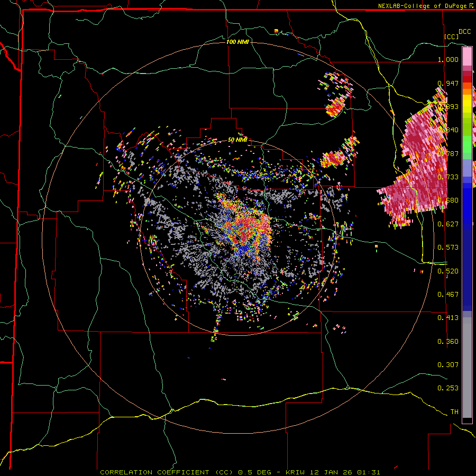The image size is (476, 476).
Task: Pick the gray band at the bottom of the color scale
Action: click(x=467, y=368)
